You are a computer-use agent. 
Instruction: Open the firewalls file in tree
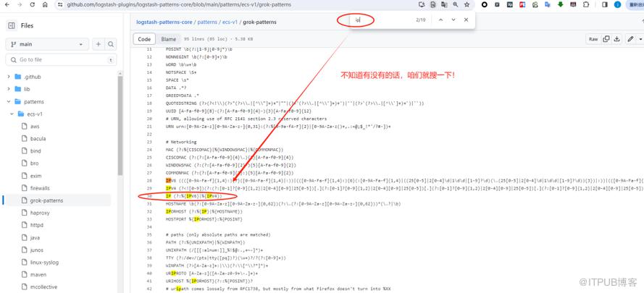[x=40, y=188]
